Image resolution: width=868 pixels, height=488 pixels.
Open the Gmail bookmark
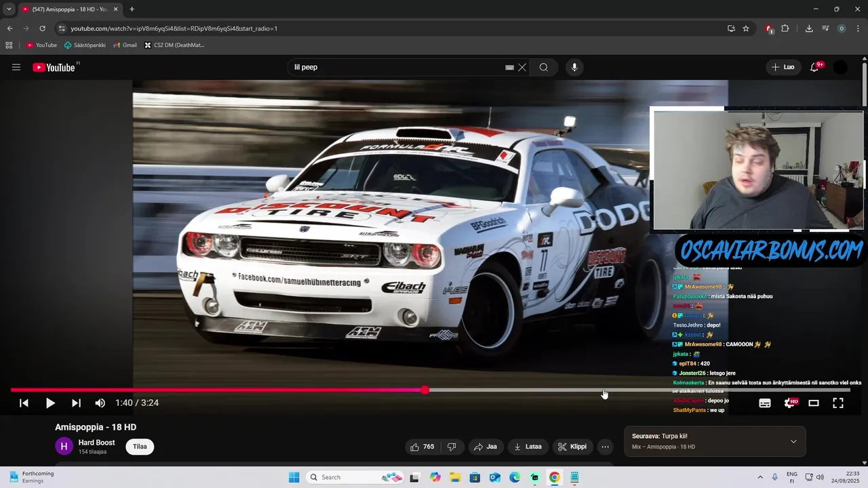click(x=125, y=45)
